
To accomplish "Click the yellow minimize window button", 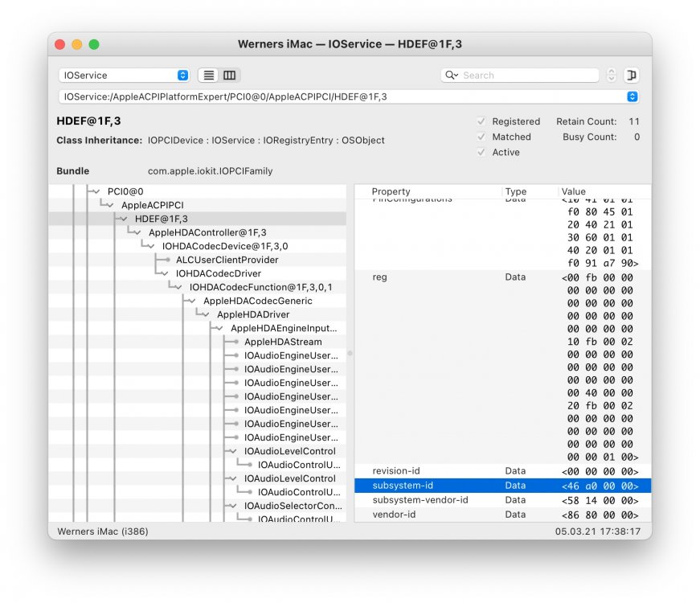I will (x=77, y=44).
